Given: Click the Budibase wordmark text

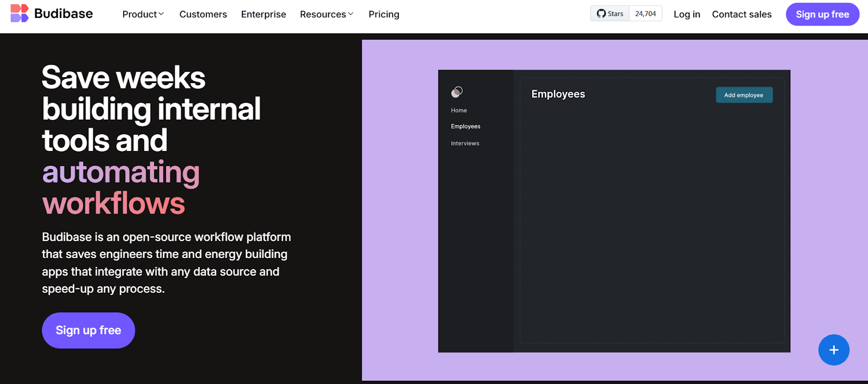Looking at the screenshot, I should [63, 14].
